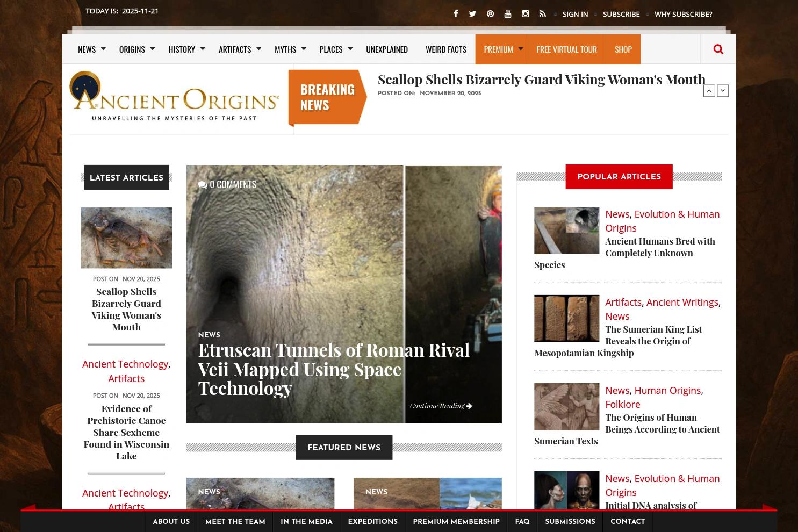Open Ancient Humans Bred with Unknown Species title
The image size is (798, 532).
click(x=624, y=253)
